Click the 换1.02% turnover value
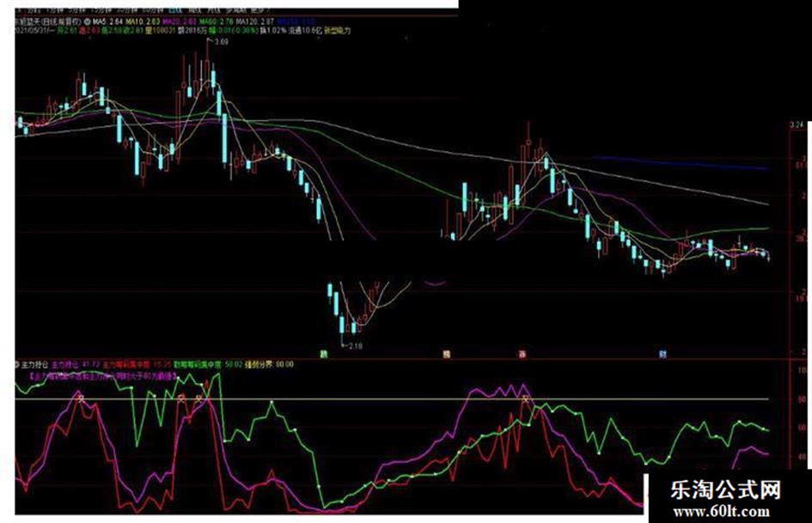 point(273,31)
